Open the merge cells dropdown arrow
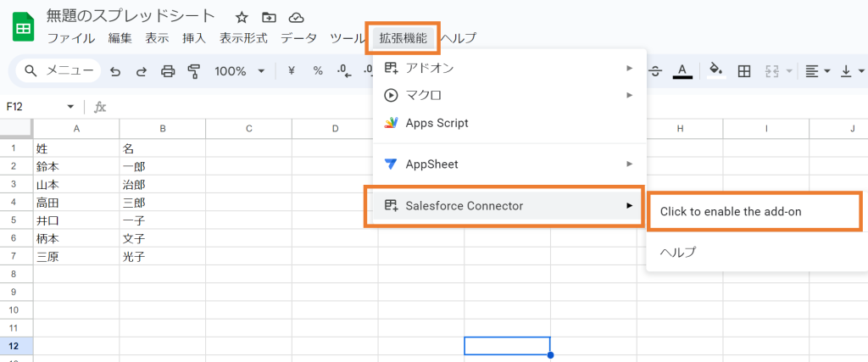 tap(788, 71)
